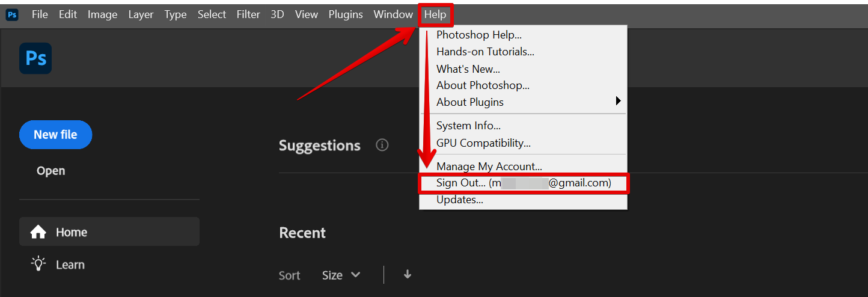This screenshot has height=297, width=868.
Task: Select Photoshop Help menu entry
Action: (479, 35)
